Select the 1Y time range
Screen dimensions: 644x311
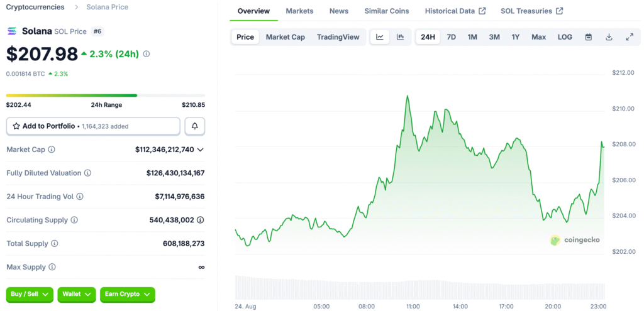[x=516, y=37]
